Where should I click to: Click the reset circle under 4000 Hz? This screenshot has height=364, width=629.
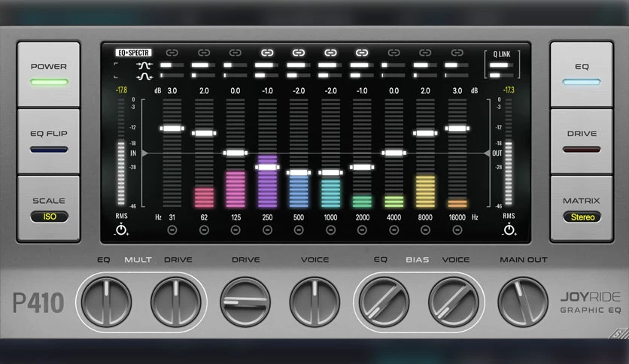pyautogui.click(x=394, y=230)
